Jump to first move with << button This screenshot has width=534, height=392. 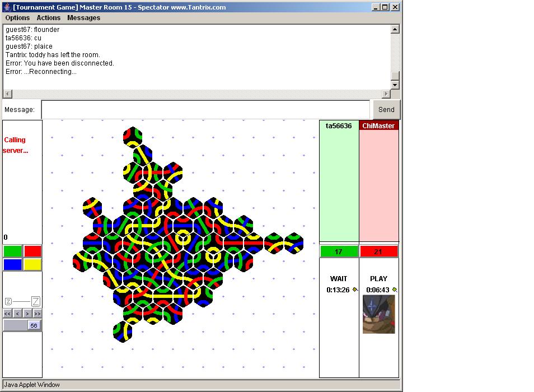click(x=8, y=314)
